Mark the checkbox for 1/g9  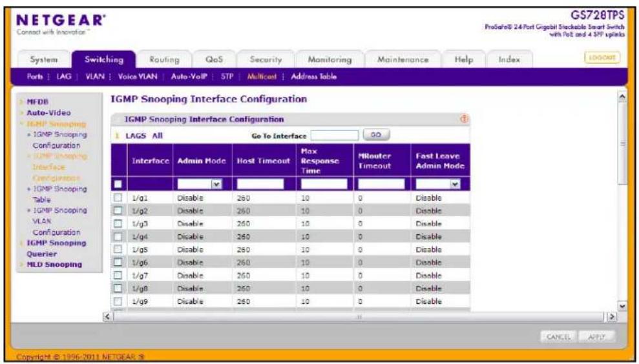[x=118, y=301]
